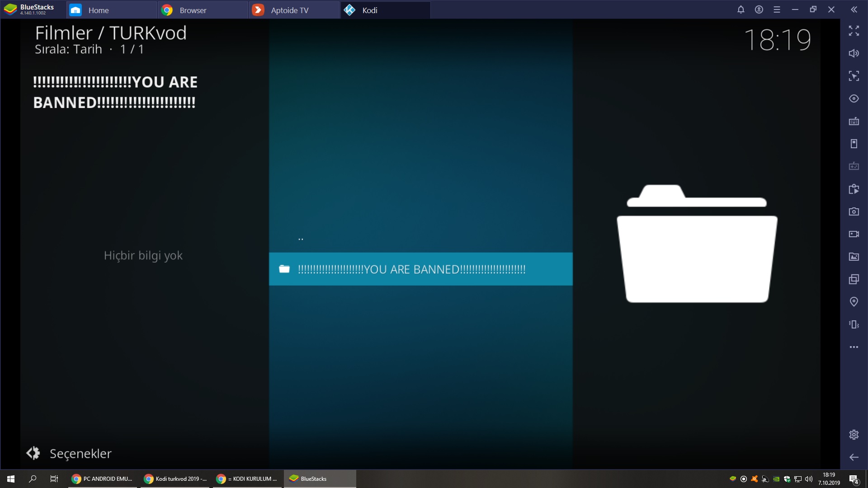Image resolution: width=868 pixels, height=488 pixels.
Task: Take a screenshot with the camera icon
Action: pyautogui.click(x=854, y=211)
